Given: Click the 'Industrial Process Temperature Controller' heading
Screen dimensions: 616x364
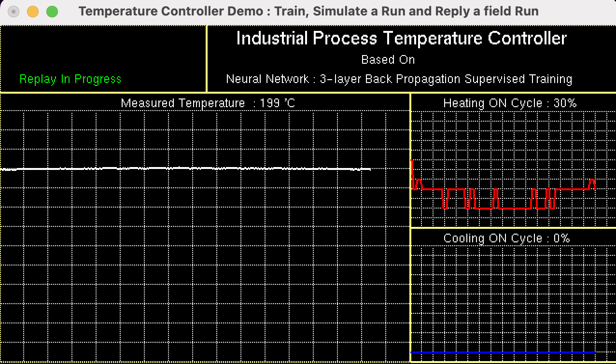Looking at the screenshot, I should tap(401, 39).
